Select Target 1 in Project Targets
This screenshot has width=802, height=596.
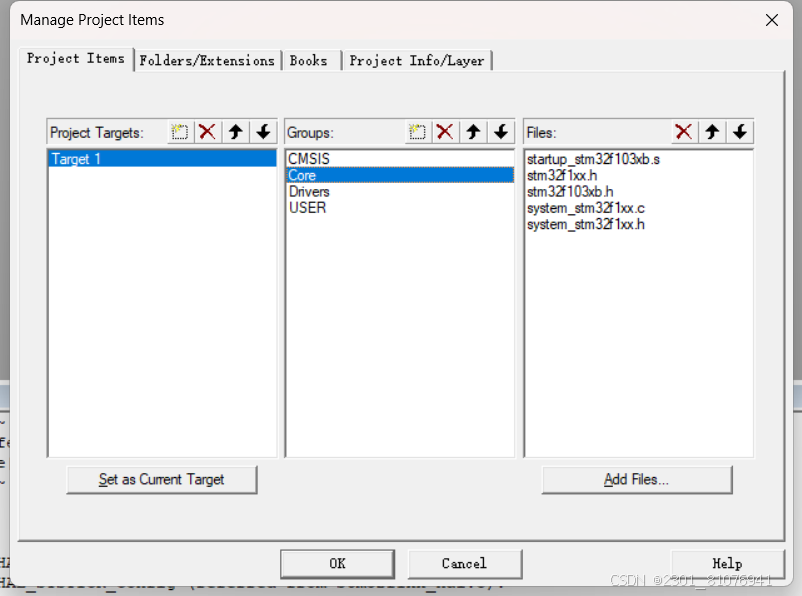point(162,159)
